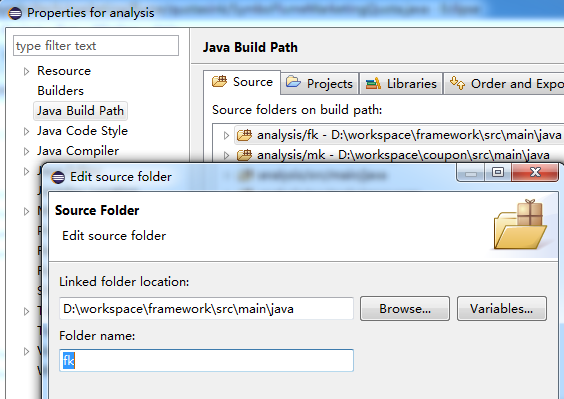
Task: Click the Projects tab folder icon
Action: click(294, 82)
